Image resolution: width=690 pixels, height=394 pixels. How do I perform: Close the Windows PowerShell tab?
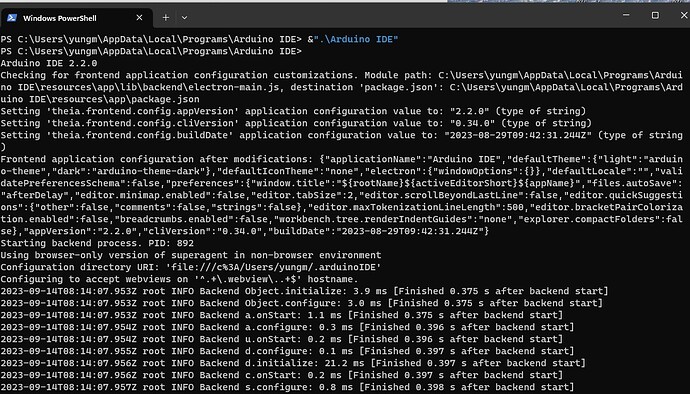[x=139, y=18]
